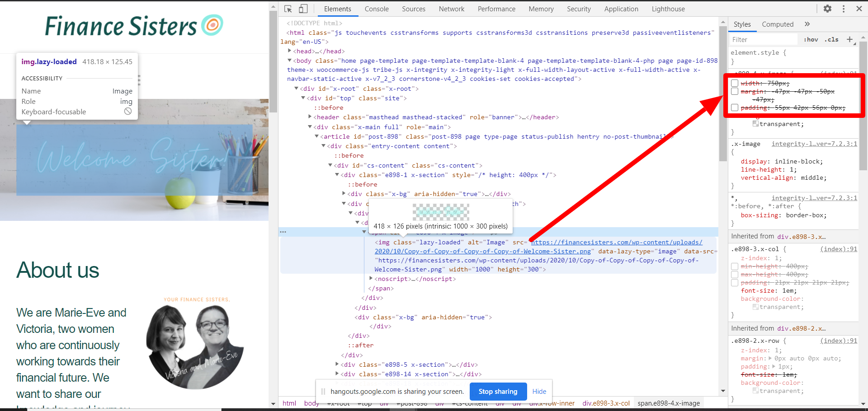This screenshot has height=411, width=868.
Task: Expand the margin shorthand in .e898-2.x-row rule
Action: pos(770,359)
